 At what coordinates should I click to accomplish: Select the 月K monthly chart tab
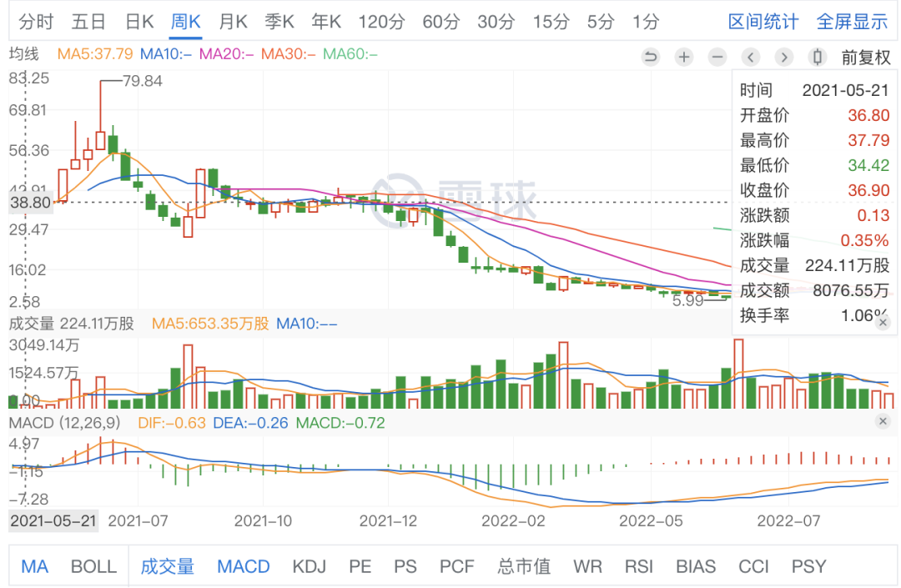(x=233, y=22)
